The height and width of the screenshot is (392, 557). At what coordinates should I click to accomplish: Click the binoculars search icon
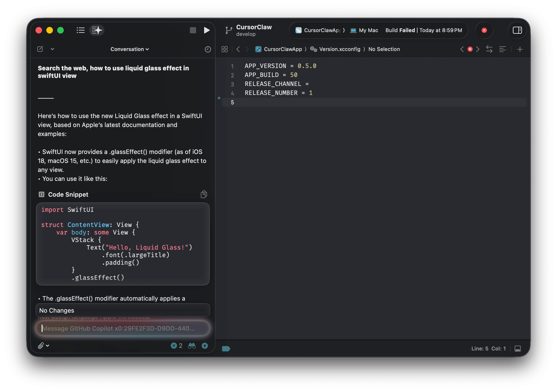(192, 346)
